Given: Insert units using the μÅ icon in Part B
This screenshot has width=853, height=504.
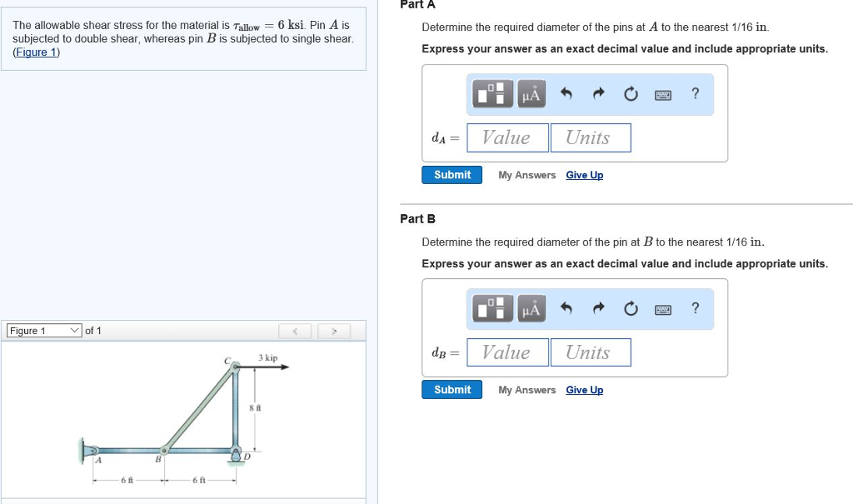Looking at the screenshot, I should coord(531,309).
